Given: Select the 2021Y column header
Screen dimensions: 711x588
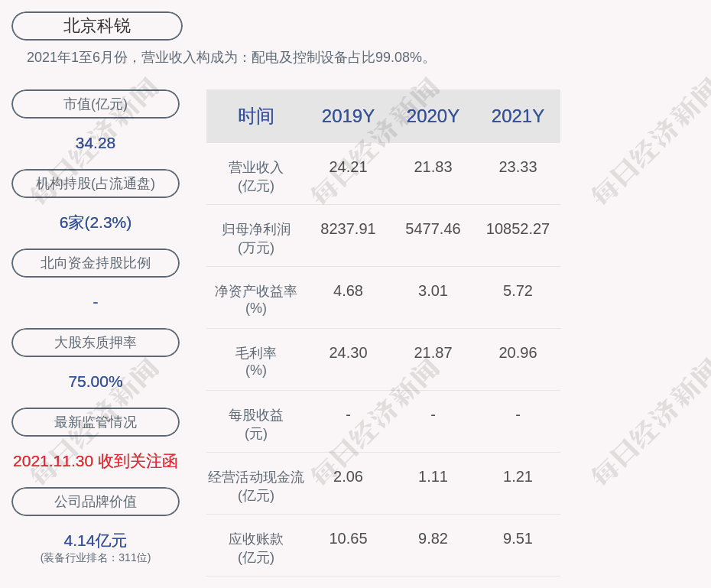Looking at the screenshot, I should click(x=518, y=116).
